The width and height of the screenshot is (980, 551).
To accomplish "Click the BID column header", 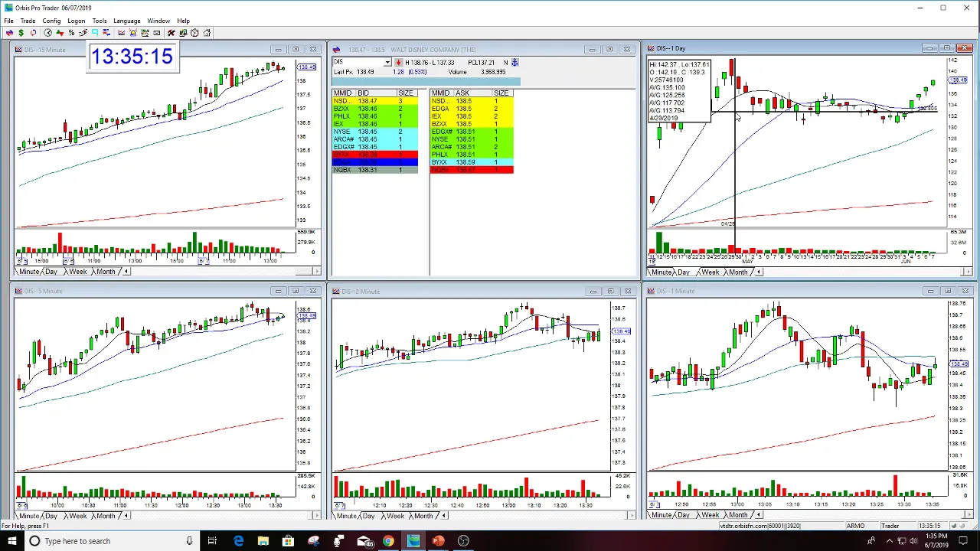I will pyautogui.click(x=375, y=93).
